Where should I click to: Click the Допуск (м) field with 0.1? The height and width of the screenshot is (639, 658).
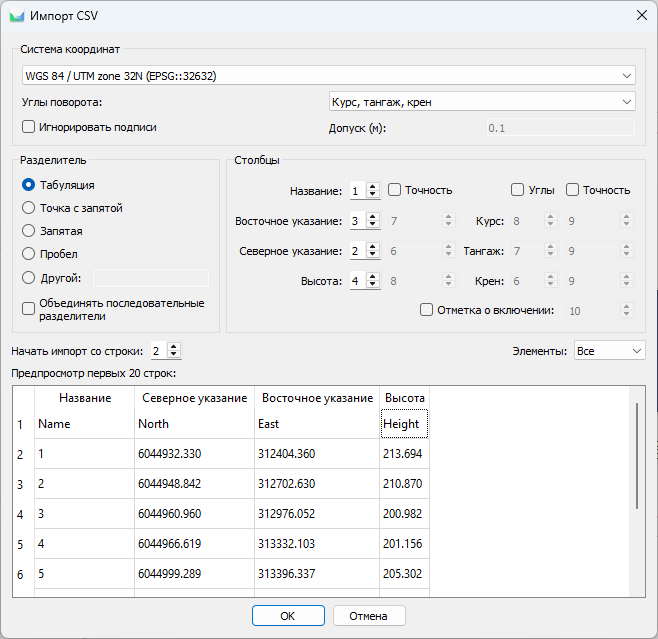click(x=561, y=128)
